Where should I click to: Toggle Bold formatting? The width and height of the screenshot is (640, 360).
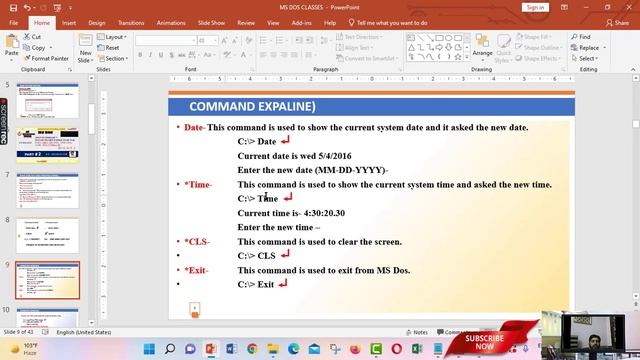(140, 55)
